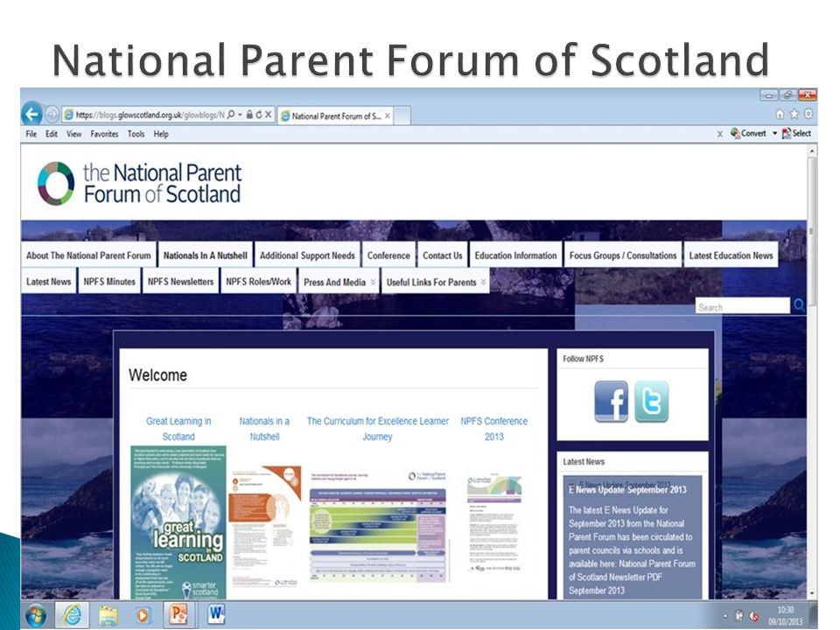Viewport: 840px width, 630px height.
Task: Open the Tools menu
Action: [x=136, y=134]
